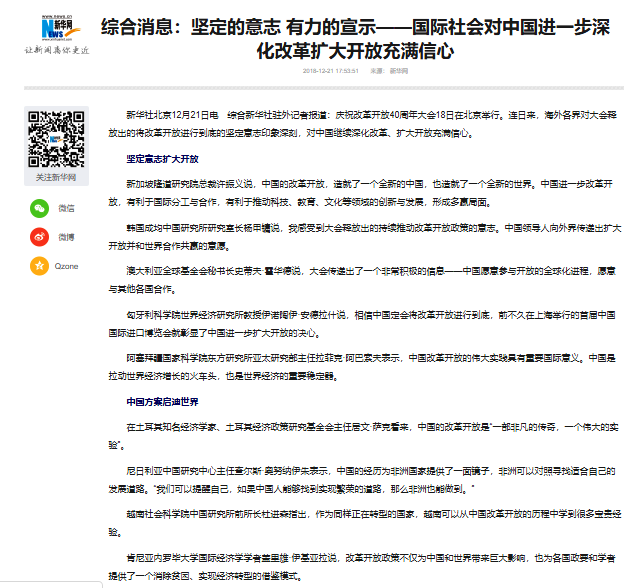Share article via green WeChat icon
The image size is (631, 588).
[39, 208]
